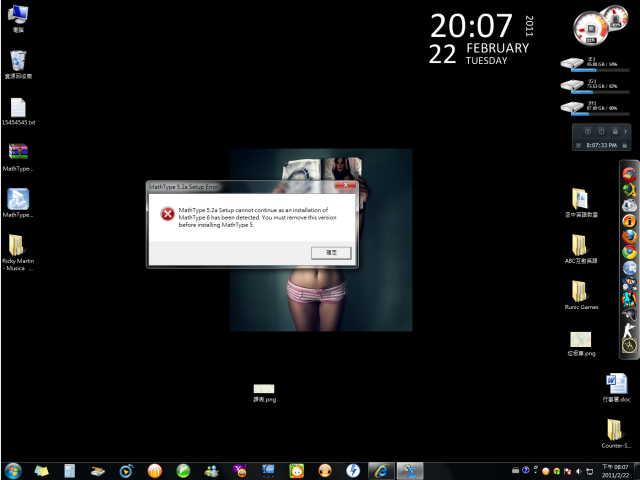Launch Google Chrome from the side dock
This screenshot has height=480, width=640.
click(x=629, y=252)
